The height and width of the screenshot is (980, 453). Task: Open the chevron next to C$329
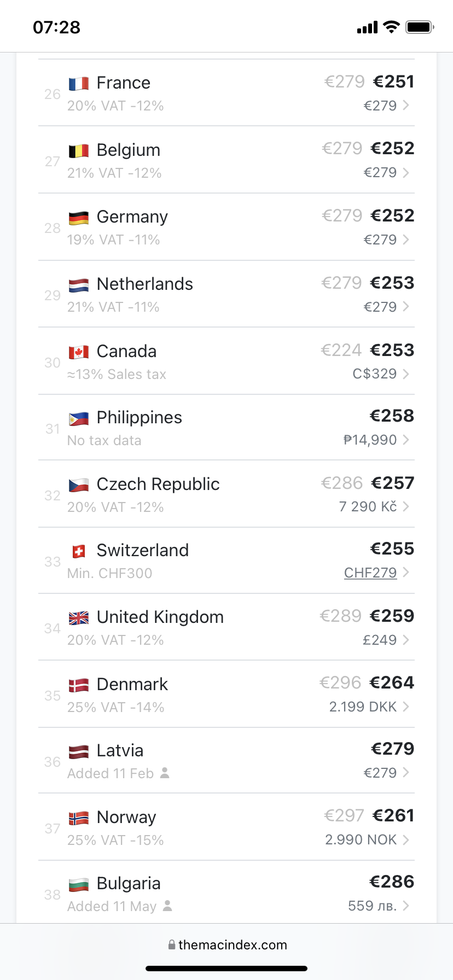click(406, 374)
